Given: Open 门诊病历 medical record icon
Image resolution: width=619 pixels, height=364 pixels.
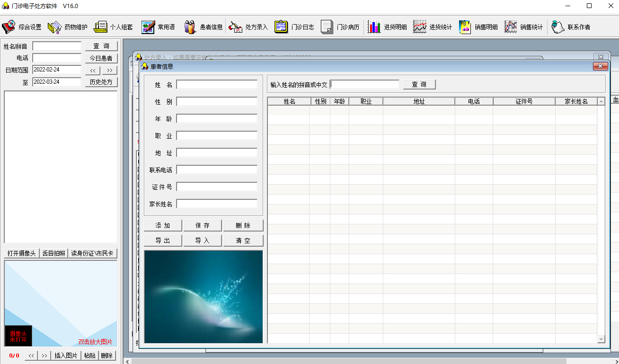Looking at the screenshot, I should pos(327,27).
